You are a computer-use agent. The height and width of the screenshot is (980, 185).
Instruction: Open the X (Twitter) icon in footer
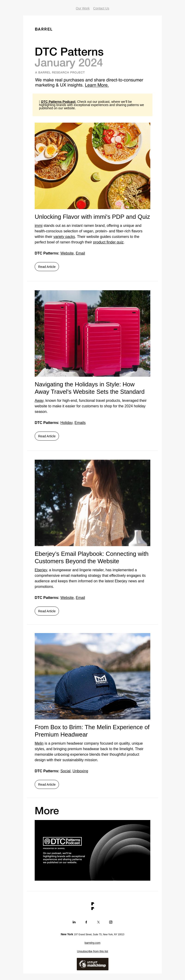tap(99, 922)
